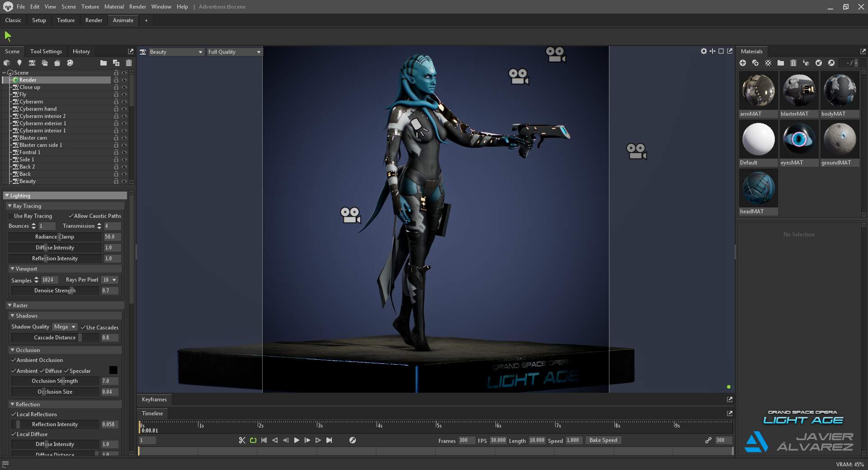
Task: Toggle the Ambient Occlusion checkbox
Action: click(14, 360)
